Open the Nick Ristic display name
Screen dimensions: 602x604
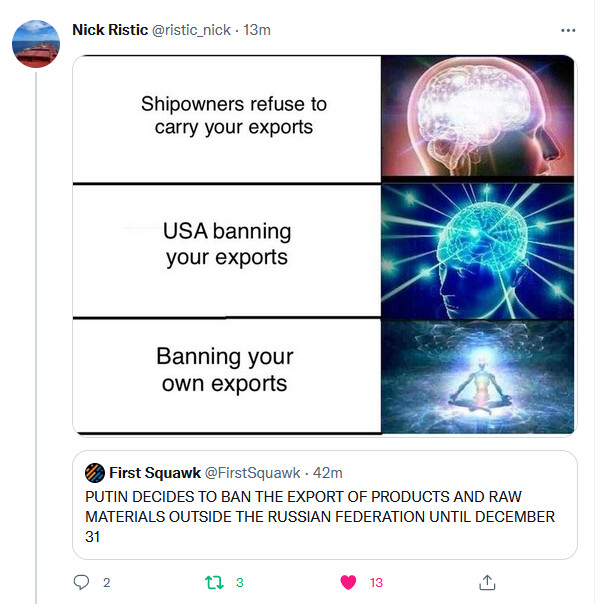110,30
